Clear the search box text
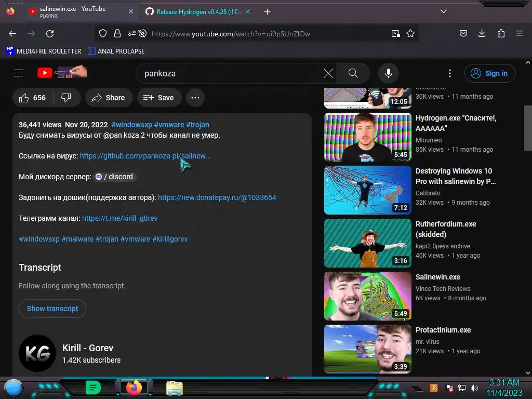The height and width of the screenshot is (399, 532). (x=328, y=73)
